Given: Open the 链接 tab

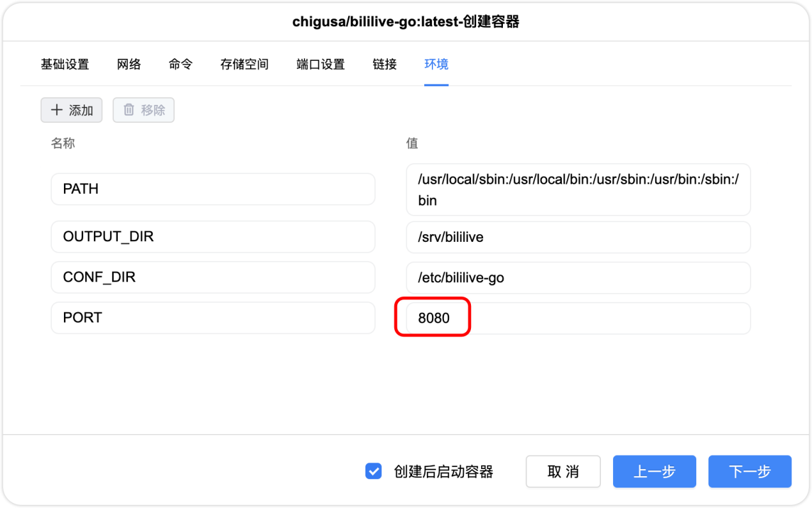Looking at the screenshot, I should [x=384, y=64].
